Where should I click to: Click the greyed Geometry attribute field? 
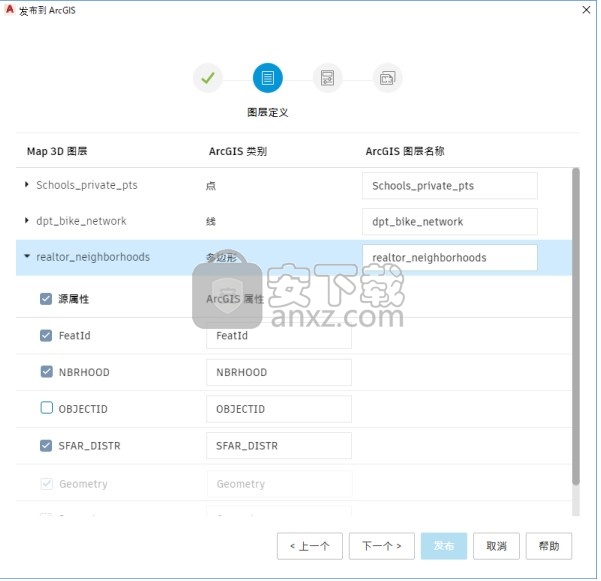[279, 484]
